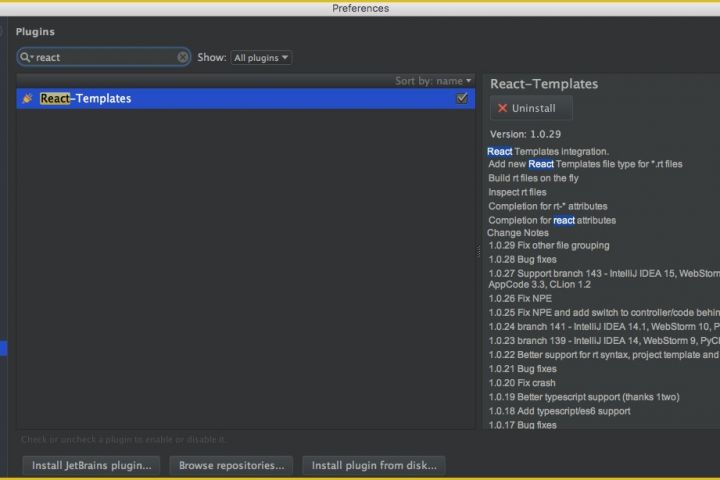The height and width of the screenshot is (480, 720).
Task: Open Browse repositories dialog
Action: [231, 465]
